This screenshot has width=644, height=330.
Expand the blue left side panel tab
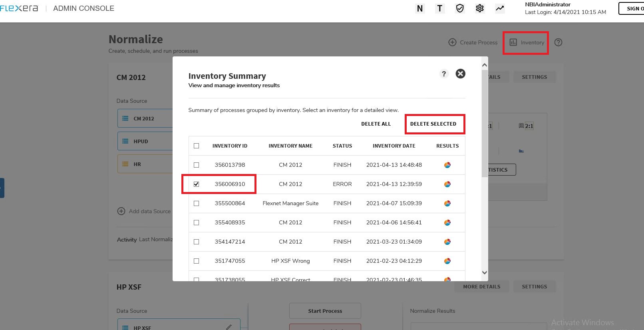coord(2,188)
